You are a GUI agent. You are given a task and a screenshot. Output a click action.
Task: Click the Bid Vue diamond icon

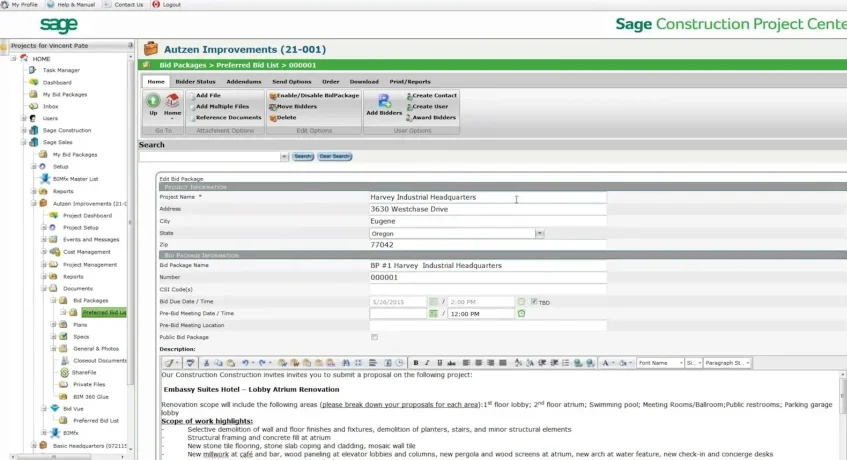coord(55,409)
